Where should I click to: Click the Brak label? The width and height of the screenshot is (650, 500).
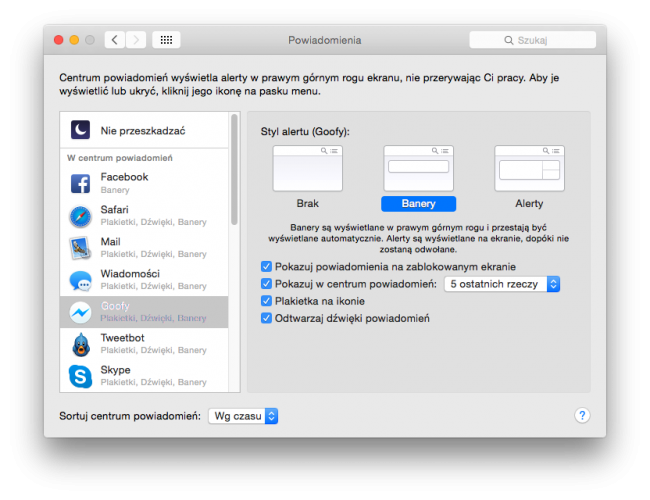[308, 204]
